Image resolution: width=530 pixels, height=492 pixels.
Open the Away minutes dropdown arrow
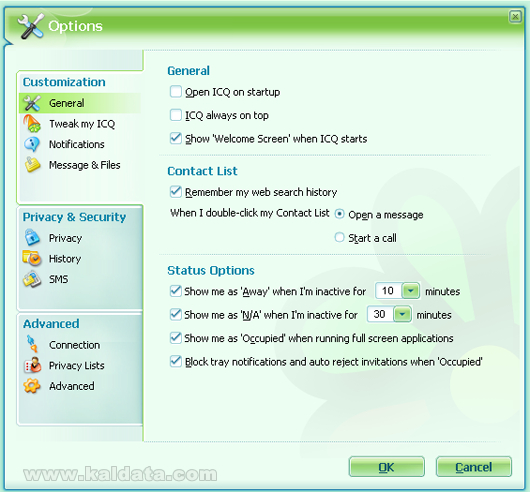point(411,291)
